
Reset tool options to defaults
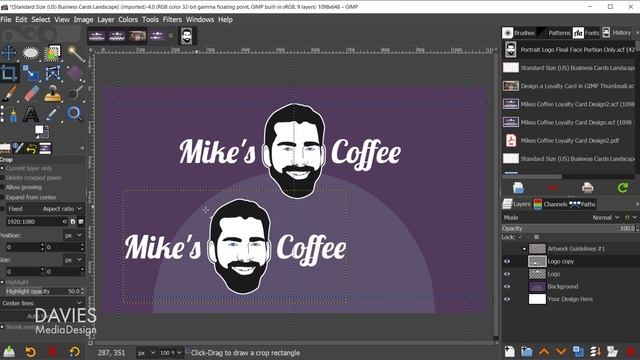[74, 351]
